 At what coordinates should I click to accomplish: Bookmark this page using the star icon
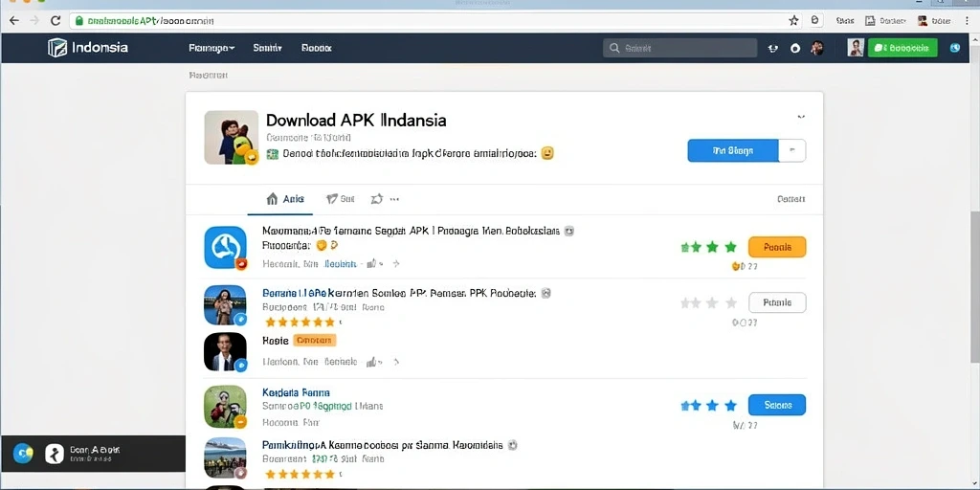click(x=793, y=21)
